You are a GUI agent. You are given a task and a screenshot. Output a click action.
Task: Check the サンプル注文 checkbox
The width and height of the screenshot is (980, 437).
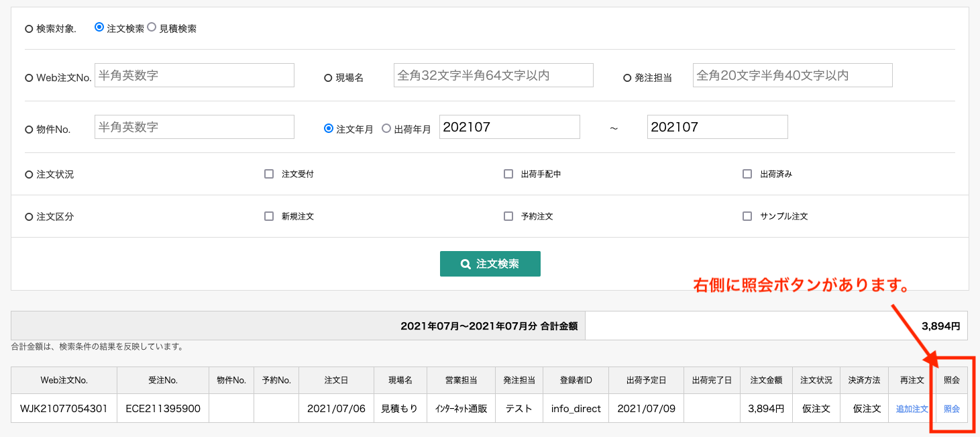747,216
